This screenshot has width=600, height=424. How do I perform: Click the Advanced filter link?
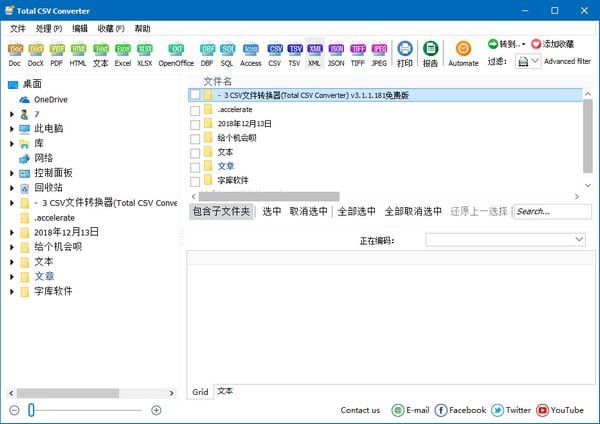[567, 61]
